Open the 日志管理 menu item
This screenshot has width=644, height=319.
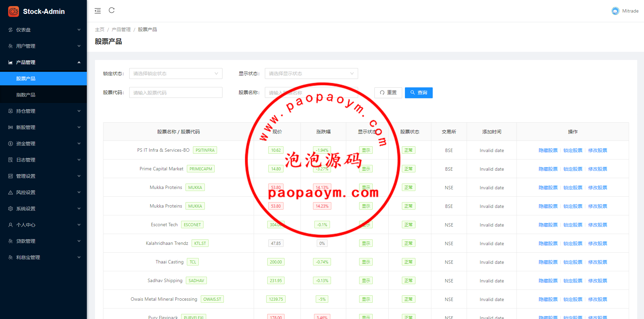[x=43, y=160]
